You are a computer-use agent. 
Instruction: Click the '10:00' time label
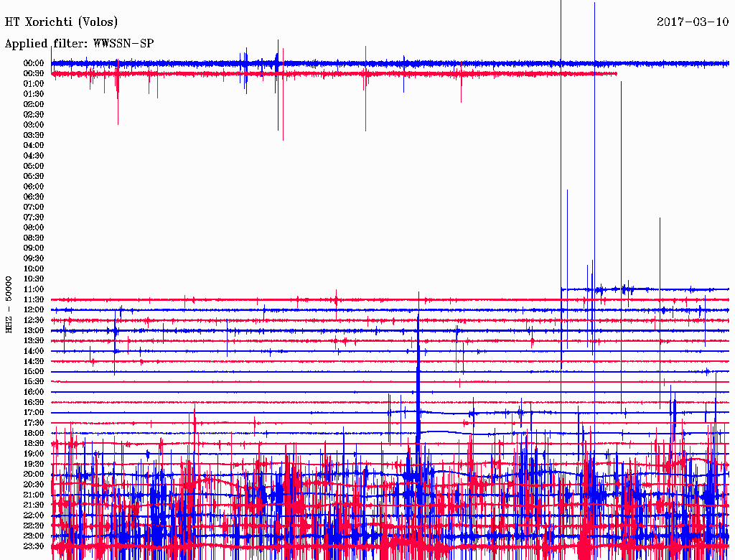pos(34,269)
